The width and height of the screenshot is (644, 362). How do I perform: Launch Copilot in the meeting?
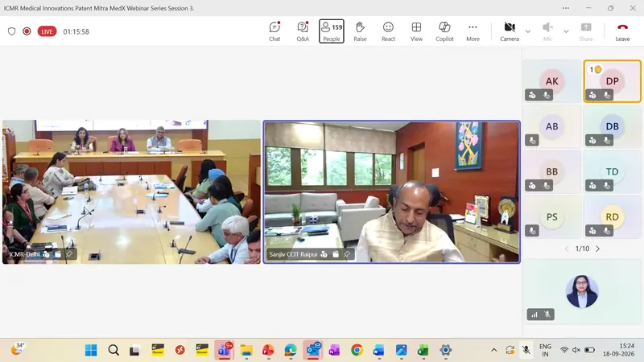[444, 31]
